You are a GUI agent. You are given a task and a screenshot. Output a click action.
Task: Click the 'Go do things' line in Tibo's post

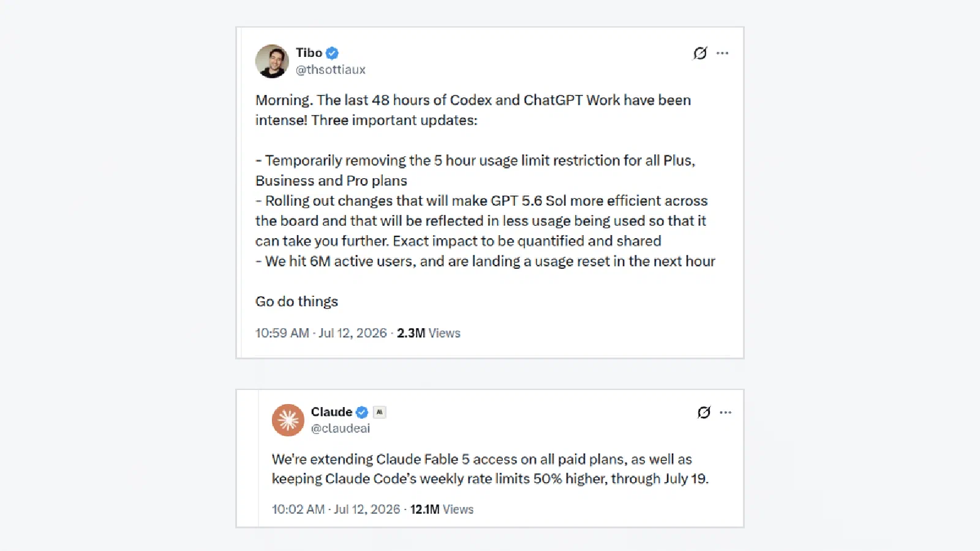[296, 302]
